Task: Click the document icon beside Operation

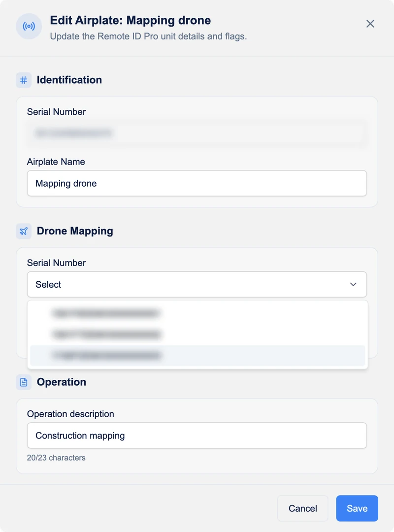Action: coord(24,382)
